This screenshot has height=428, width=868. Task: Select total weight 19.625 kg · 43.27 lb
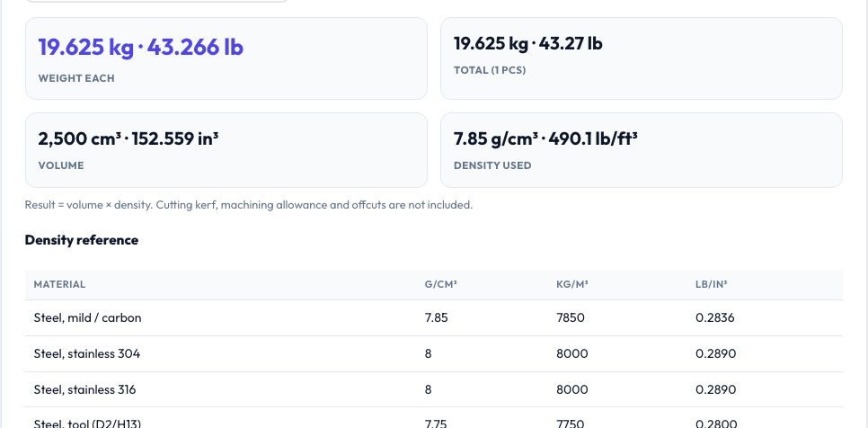point(528,43)
